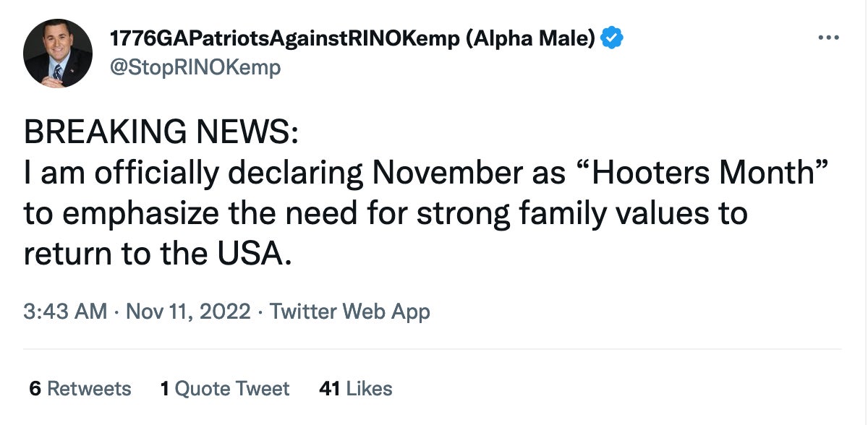Click the blue verified checkmark badge

tap(612, 38)
